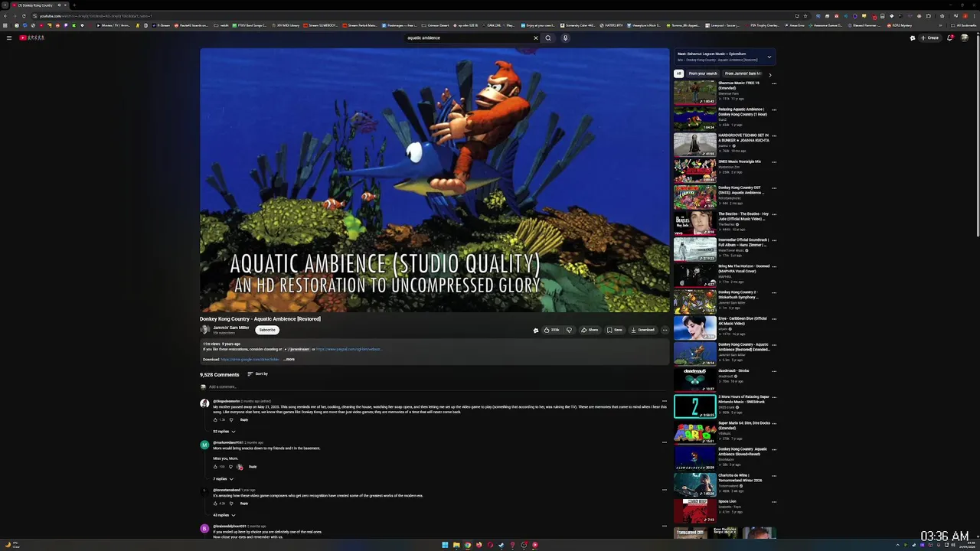Open the Sort by comments dropdown

coord(258,374)
